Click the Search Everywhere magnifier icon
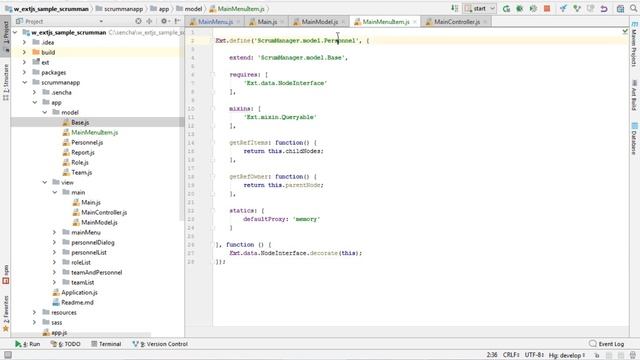640x360 pixels. point(634,9)
